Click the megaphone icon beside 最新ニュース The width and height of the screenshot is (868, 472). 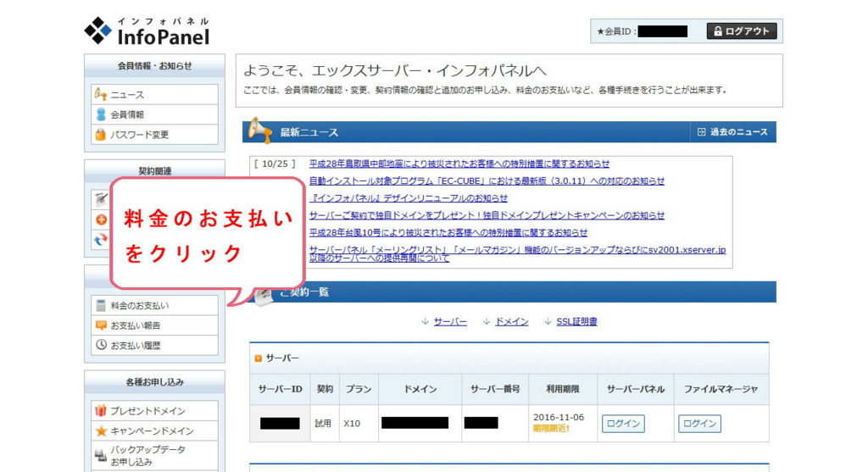coord(259,130)
